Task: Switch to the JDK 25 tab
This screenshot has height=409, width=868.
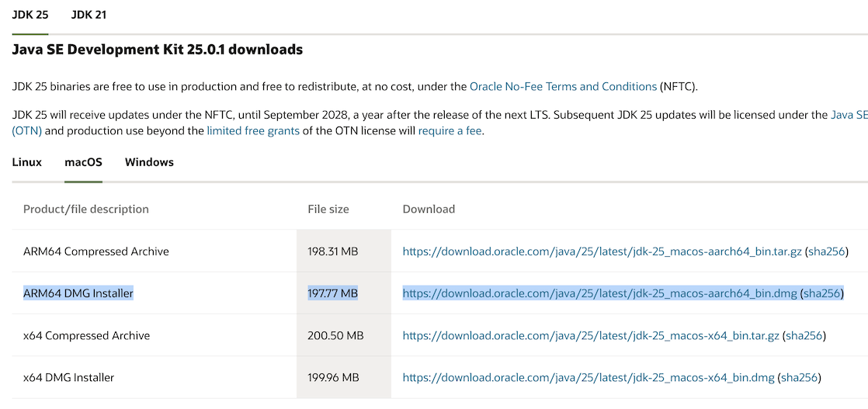Action: (30, 15)
